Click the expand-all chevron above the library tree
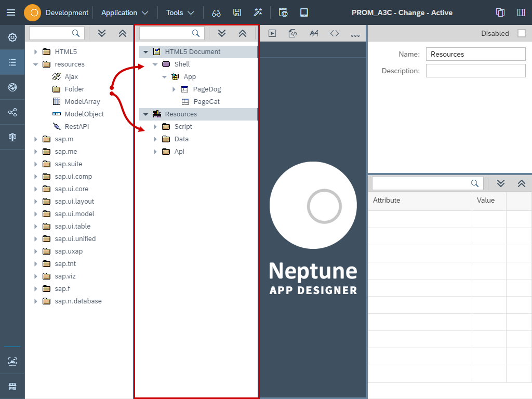This screenshot has width=532, height=399. [x=102, y=33]
